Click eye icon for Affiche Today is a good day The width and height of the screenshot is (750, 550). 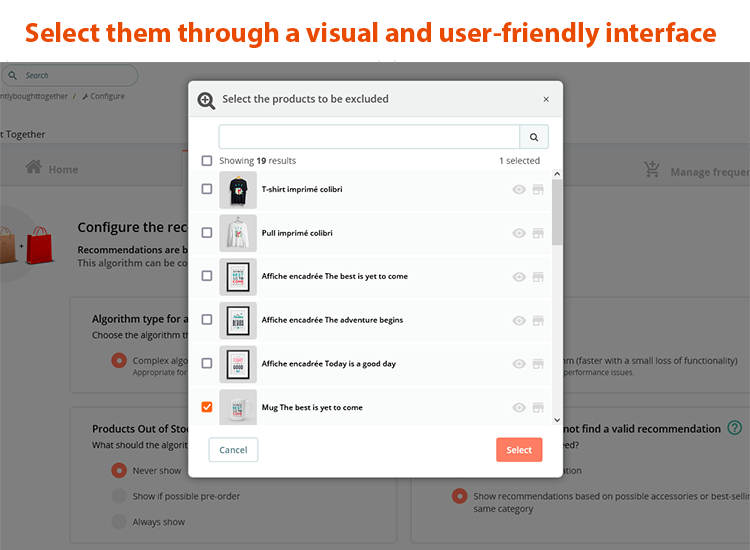click(519, 364)
